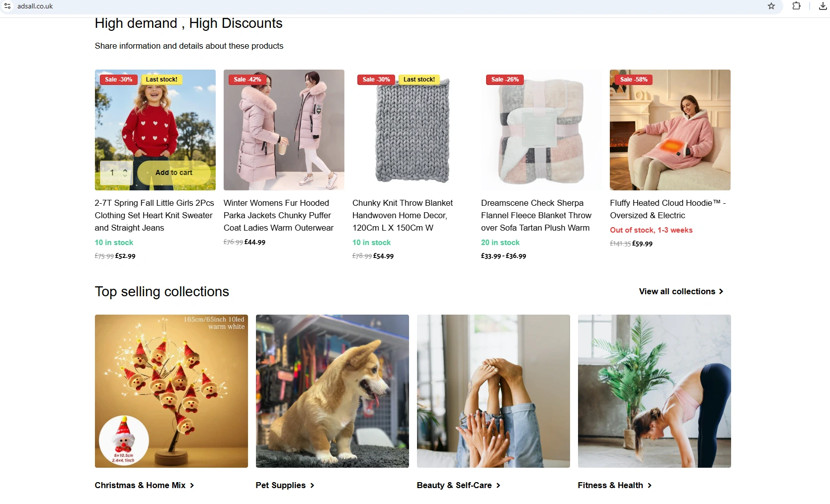Click the quantity field showing 1

click(x=113, y=172)
